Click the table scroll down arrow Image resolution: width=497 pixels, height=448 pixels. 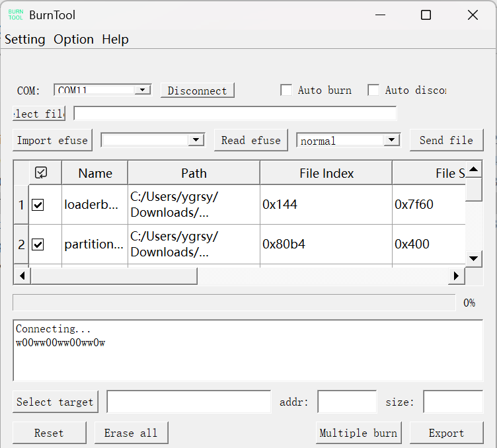(x=474, y=258)
